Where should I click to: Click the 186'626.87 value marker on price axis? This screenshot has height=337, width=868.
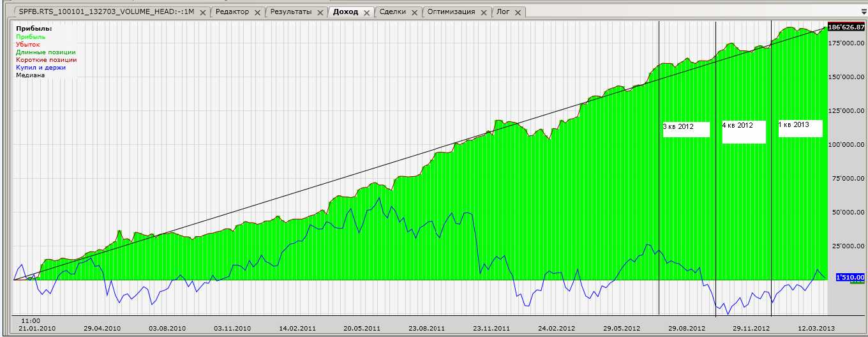click(x=846, y=27)
